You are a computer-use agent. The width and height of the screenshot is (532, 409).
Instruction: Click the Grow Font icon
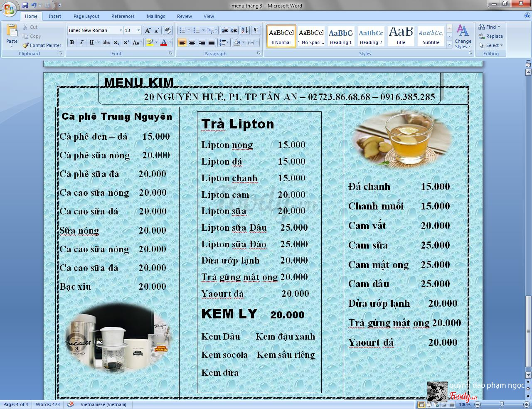(148, 30)
